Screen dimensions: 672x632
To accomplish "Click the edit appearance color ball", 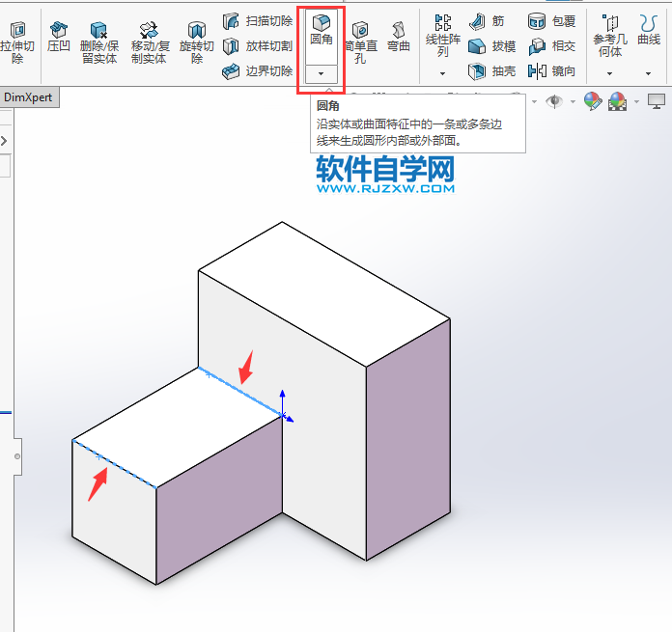I will click(593, 101).
